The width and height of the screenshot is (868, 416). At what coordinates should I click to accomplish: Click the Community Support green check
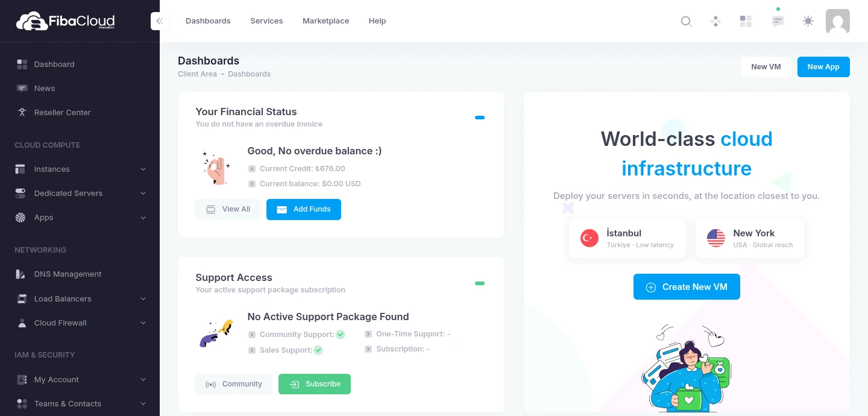click(341, 334)
